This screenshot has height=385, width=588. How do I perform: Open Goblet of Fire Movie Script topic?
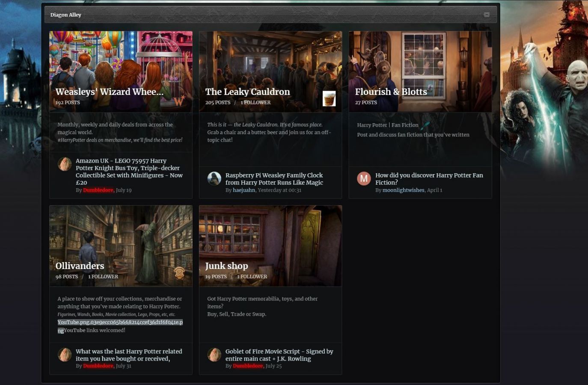279,355
